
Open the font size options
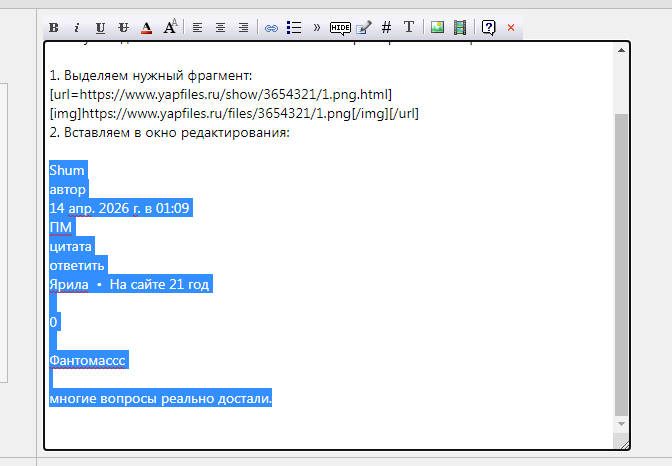(x=171, y=27)
